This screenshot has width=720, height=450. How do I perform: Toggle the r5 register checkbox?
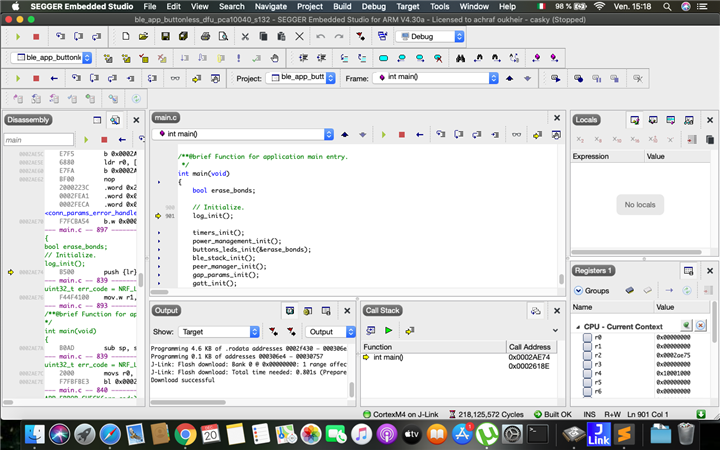click(x=587, y=382)
